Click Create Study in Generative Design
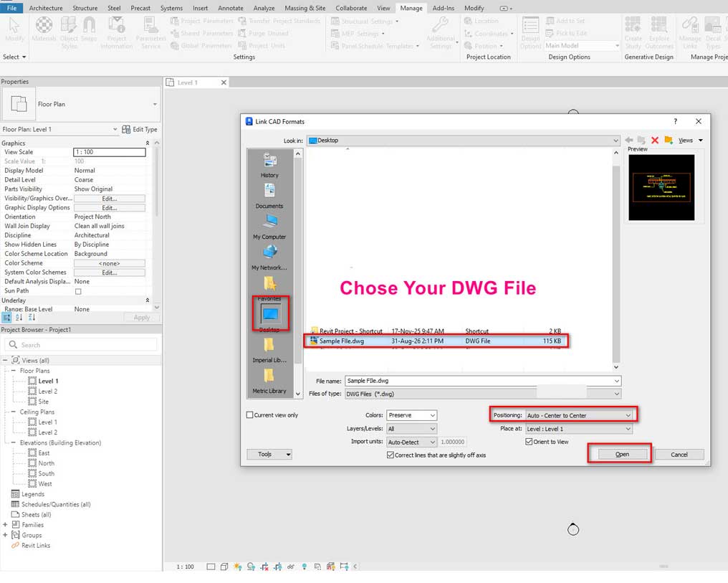This screenshot has width=728, height=583. (x=633, y=32)
